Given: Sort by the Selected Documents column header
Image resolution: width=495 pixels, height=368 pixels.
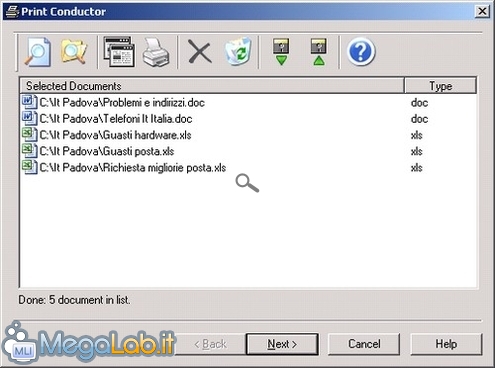Looking at the screenshot, I should pos(212,86).
